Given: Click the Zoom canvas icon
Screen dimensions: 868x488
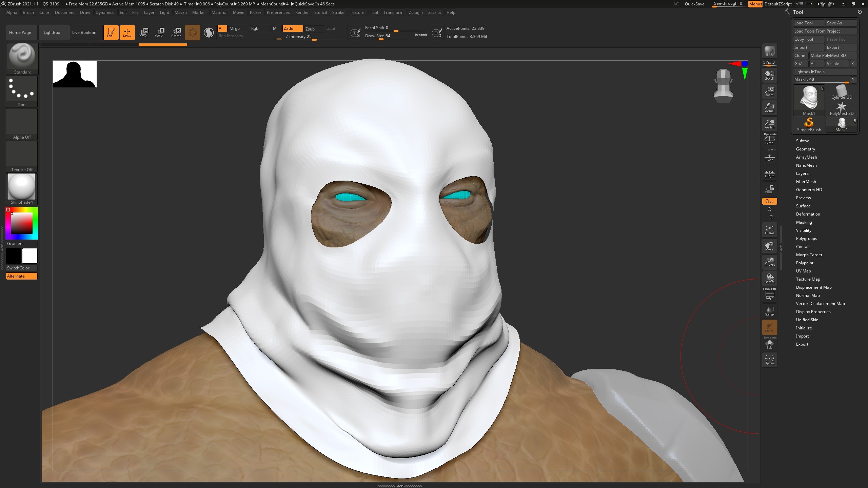Looking at the screenshot, I should [x=770, y=91].
